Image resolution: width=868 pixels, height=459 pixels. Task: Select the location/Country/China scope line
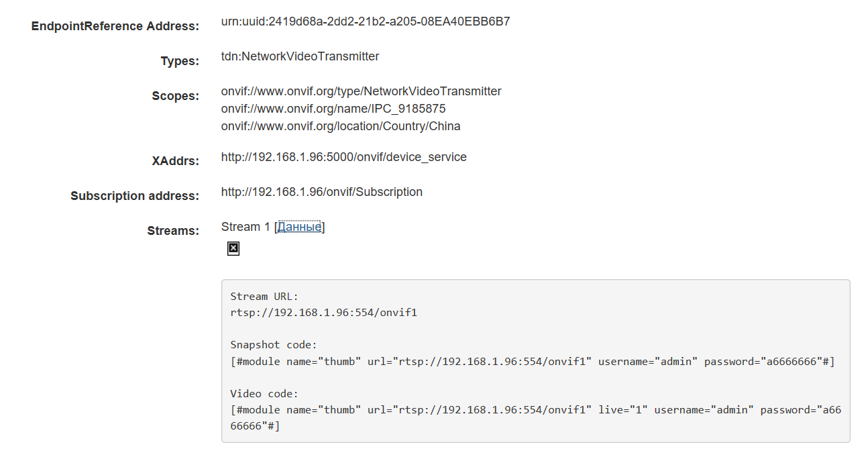[x=340, y=126]
